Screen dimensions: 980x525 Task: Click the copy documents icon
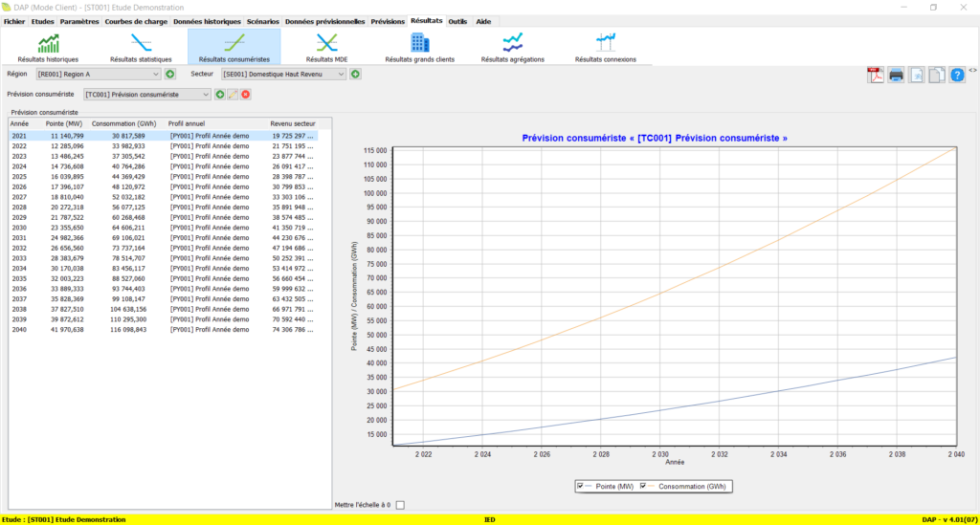coord(937,76)
